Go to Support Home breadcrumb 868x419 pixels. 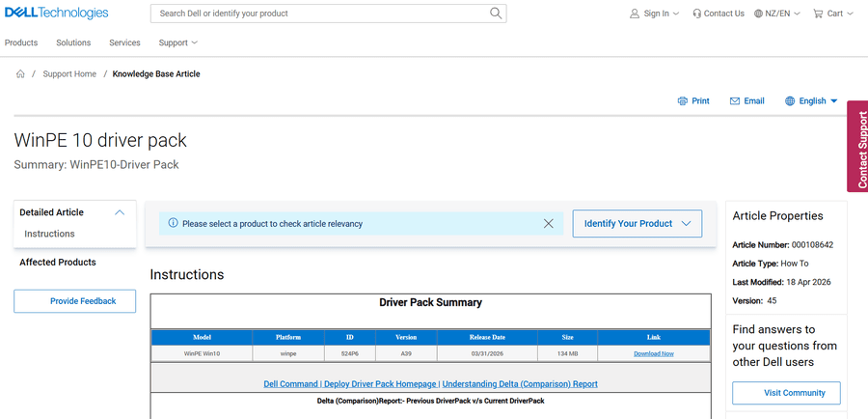pos(69,73)
